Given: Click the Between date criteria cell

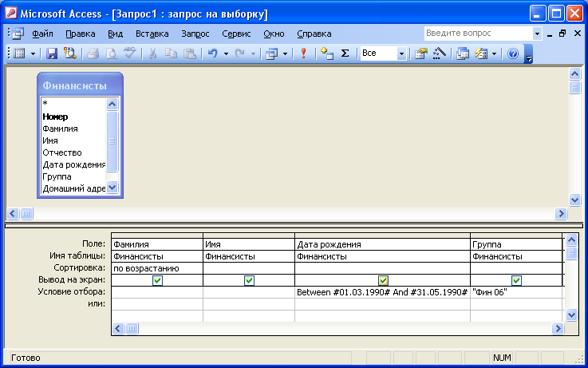Looking at the screenshot, I should 382,292.
